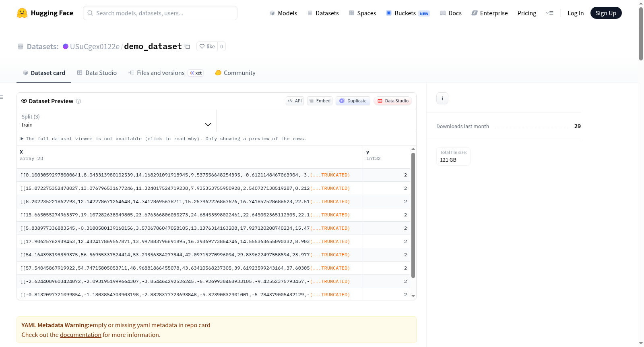Open the Datasets page
644x347 pixels.
pos(323,13)
